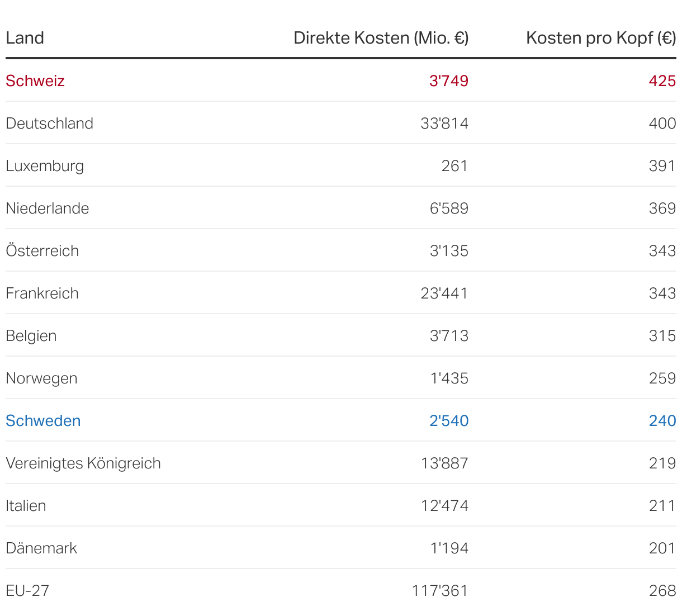
Task: Select the Dänemark country cell
Action: [x=41, y=548]
